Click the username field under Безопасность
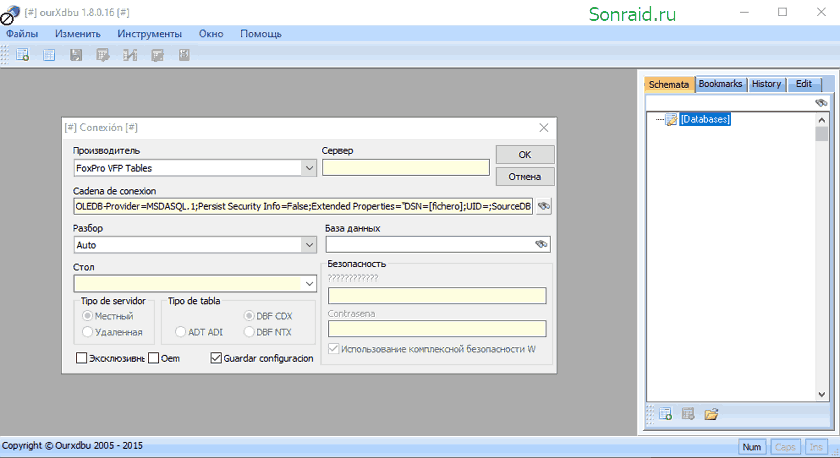 (x=437, y=295)
